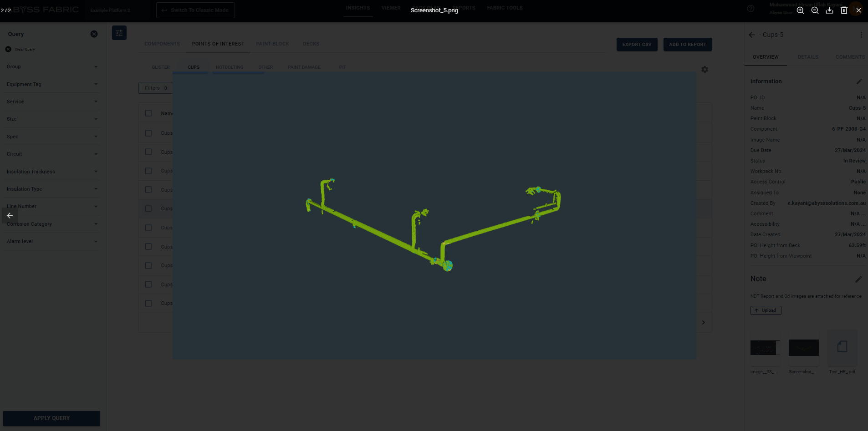The image size is (868, 431).
Task: Delete the previewed image with trash icon
Action: click(x=844, y=10)
